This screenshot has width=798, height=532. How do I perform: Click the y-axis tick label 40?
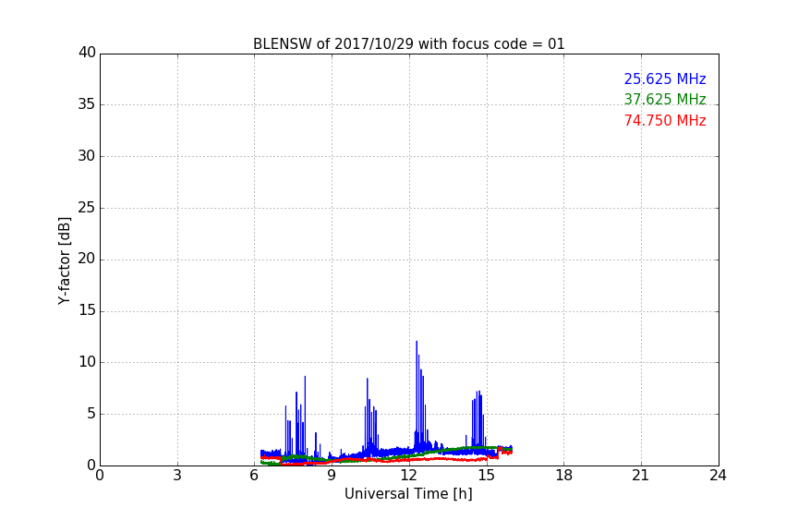click(87, 53)
